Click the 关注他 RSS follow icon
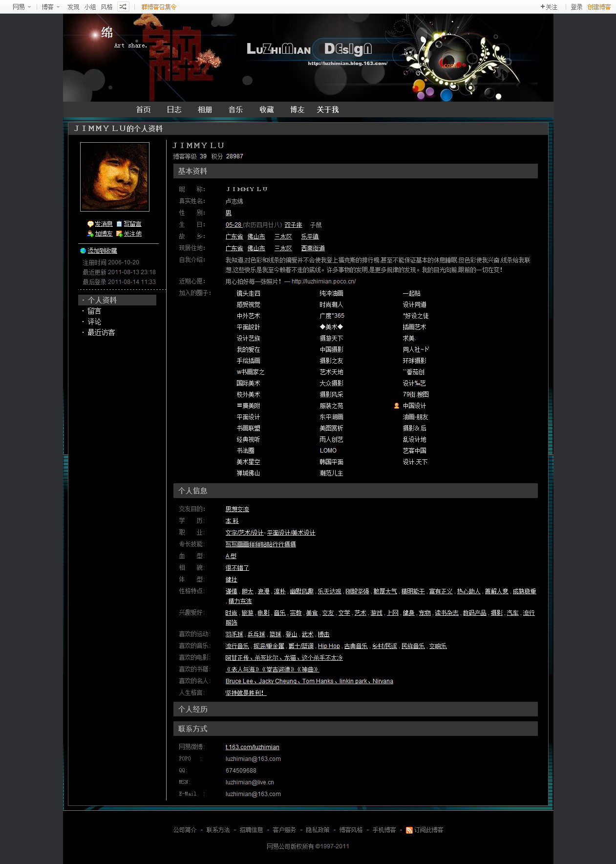 point(119,234)
